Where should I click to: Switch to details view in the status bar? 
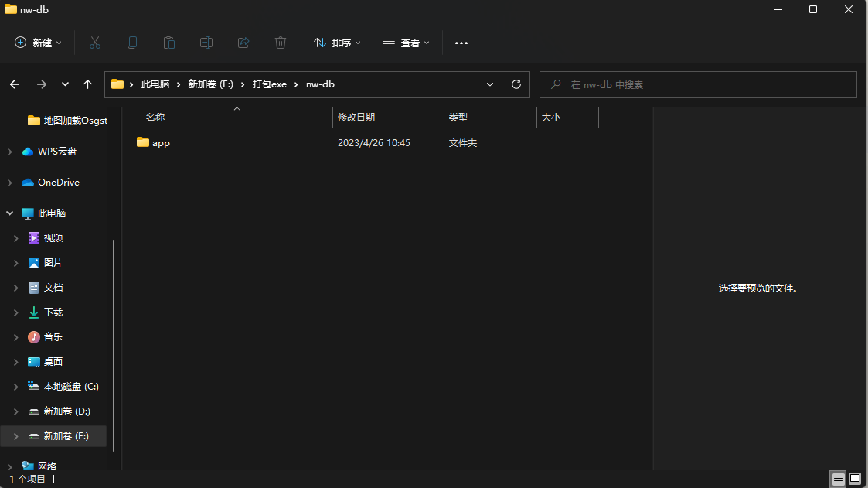point(838,479)
